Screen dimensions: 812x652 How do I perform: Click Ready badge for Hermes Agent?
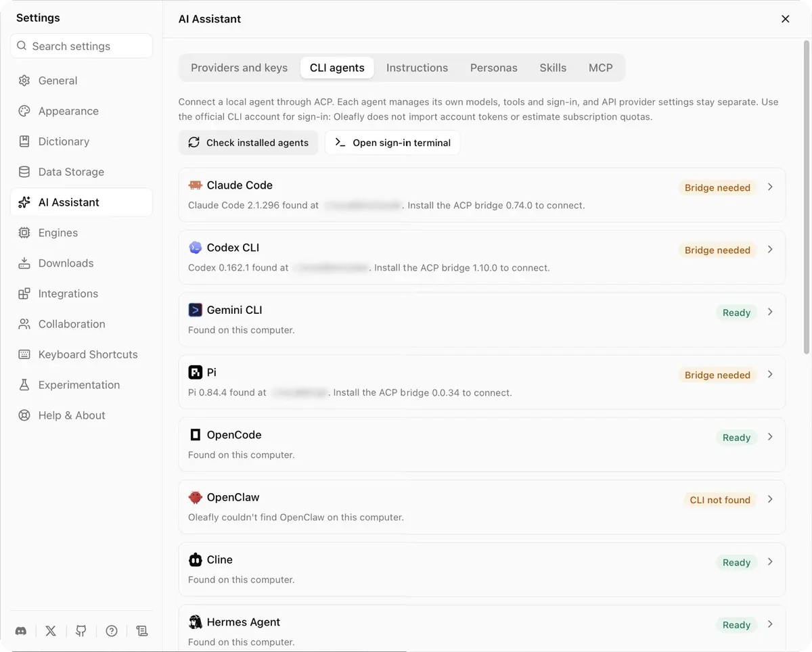click(x=736, y=625)
